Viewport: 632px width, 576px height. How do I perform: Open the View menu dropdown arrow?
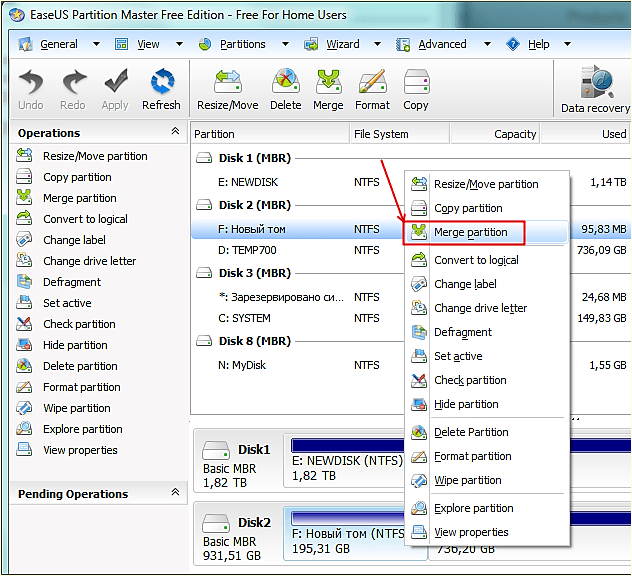point(179,44)
